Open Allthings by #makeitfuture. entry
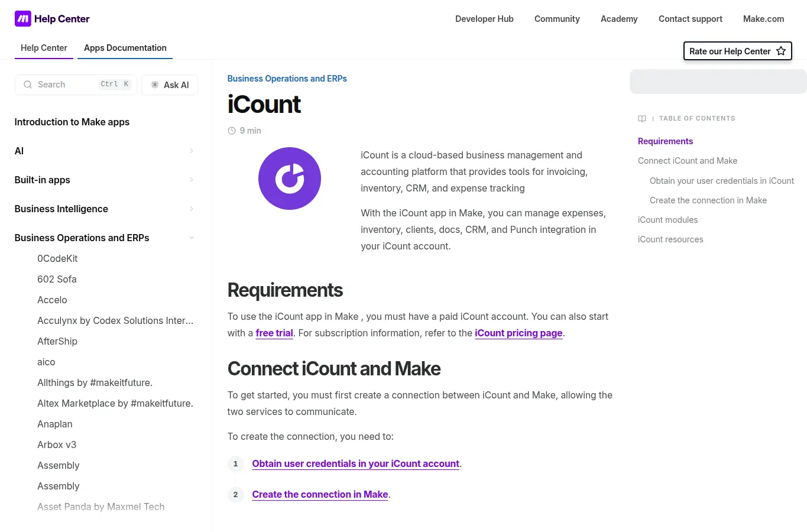Viewport: 807px width, 532px height. pos(95,382)
